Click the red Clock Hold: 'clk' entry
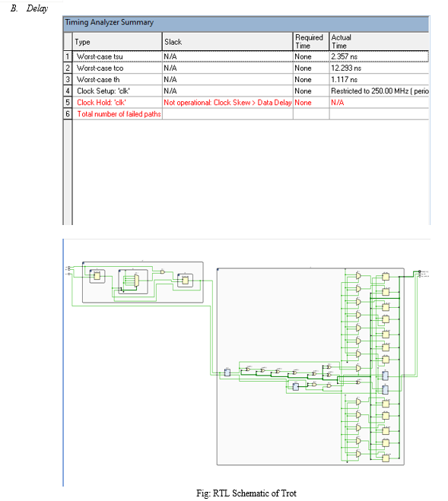Screen dimensions: 448x501 (101, 102)
